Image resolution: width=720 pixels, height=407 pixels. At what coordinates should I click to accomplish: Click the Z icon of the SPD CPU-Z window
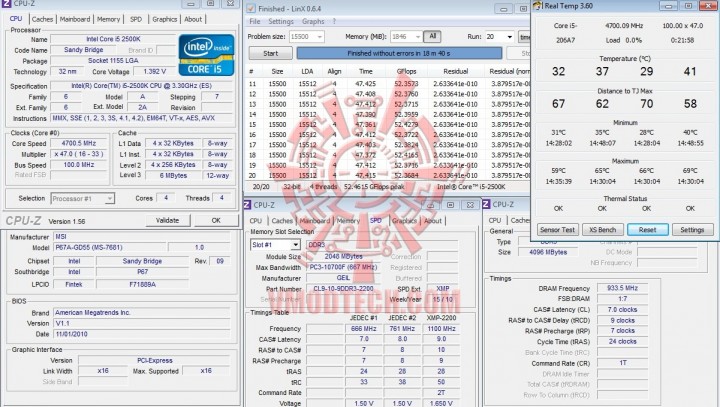[248, 205]
